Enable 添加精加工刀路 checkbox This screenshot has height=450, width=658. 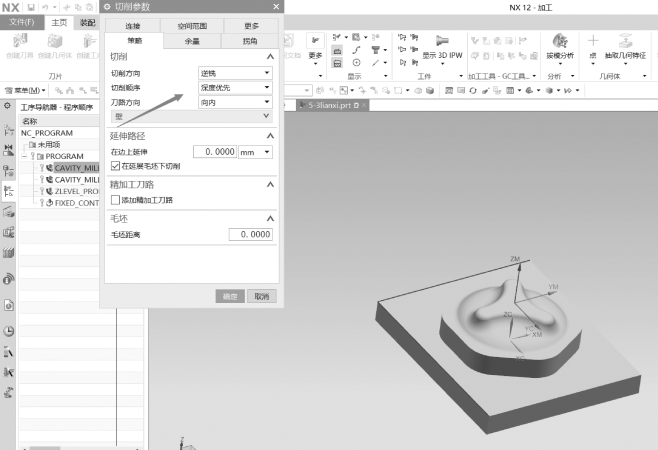115,200
